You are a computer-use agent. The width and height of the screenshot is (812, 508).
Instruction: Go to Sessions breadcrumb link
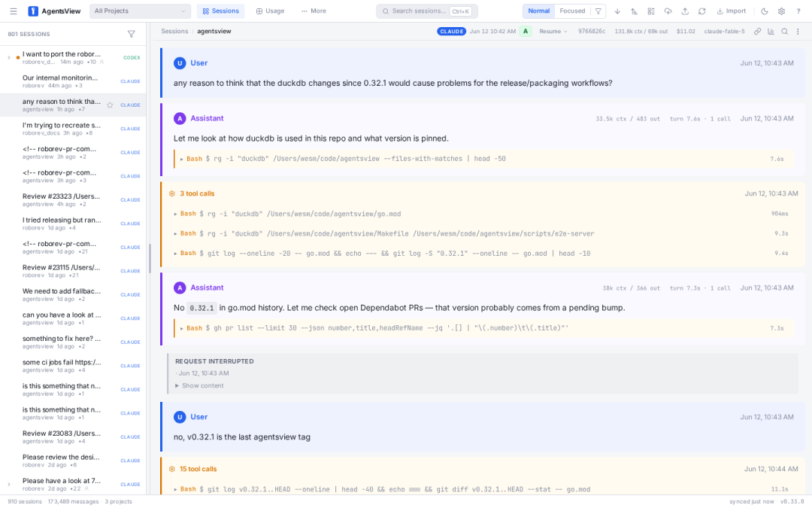pos(174,31)
